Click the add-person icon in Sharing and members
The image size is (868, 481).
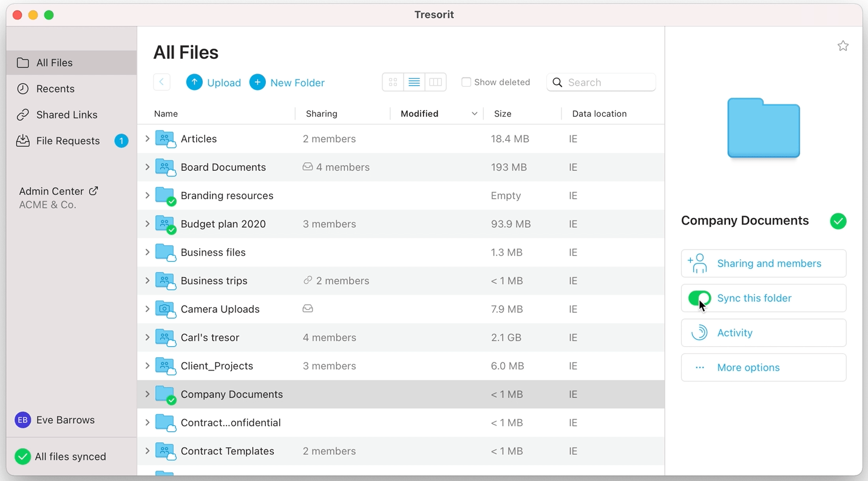[x=698, y=264]
